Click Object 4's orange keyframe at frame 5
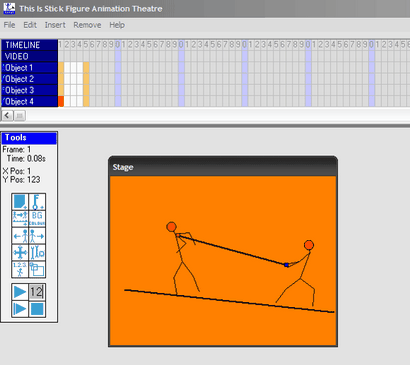The height and width of the screenshot is (365, 410). pyautogui.click(x=86, y=101)
